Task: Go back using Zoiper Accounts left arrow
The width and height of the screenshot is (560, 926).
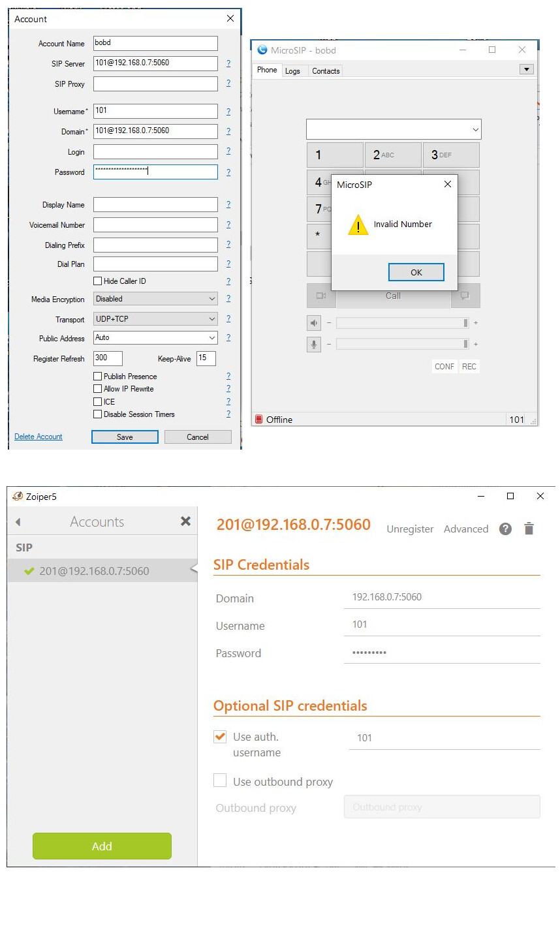Action: pyautogui.click(x=18, y=522)
